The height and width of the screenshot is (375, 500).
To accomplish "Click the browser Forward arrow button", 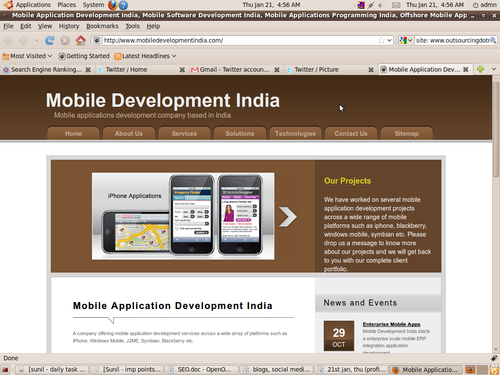I will 23,41.
